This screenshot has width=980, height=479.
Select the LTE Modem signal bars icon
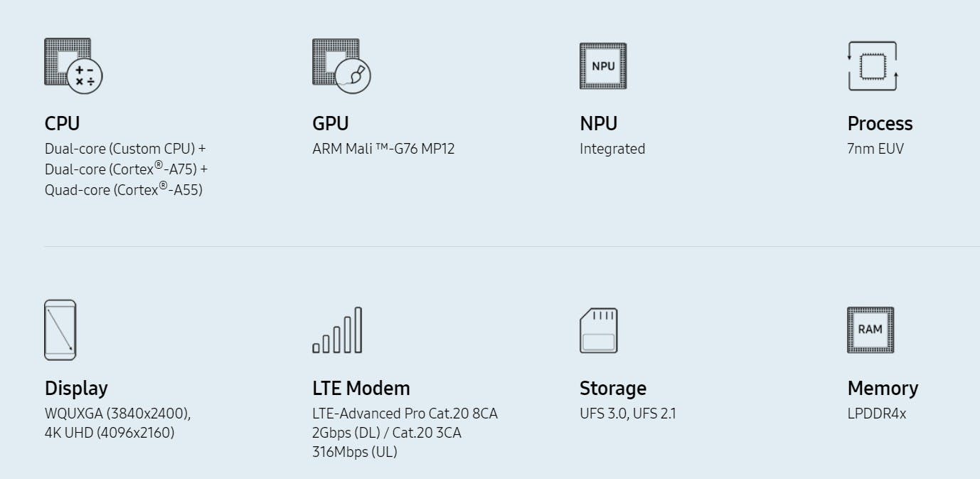click(x=337, y=330)
